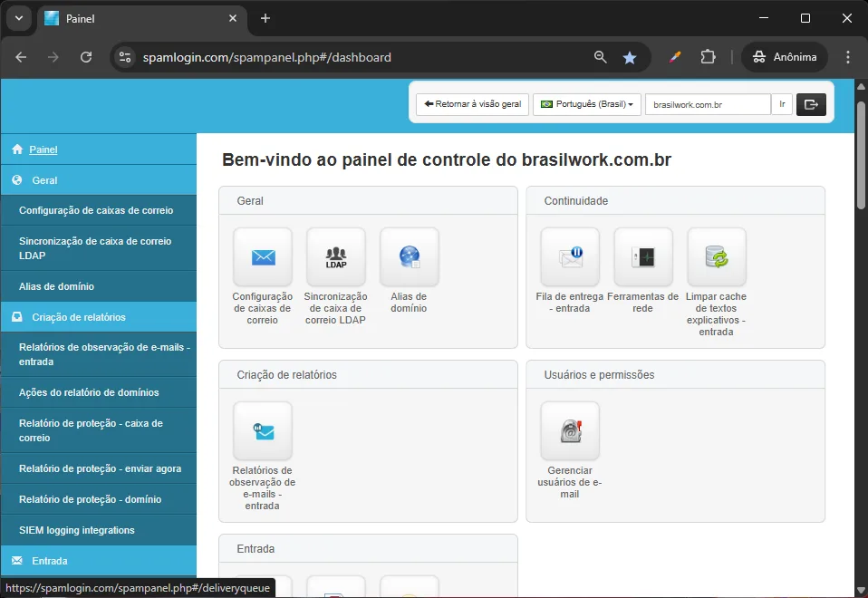
Task: Bookmark this page with the star icon
Action: coord(630,57)
